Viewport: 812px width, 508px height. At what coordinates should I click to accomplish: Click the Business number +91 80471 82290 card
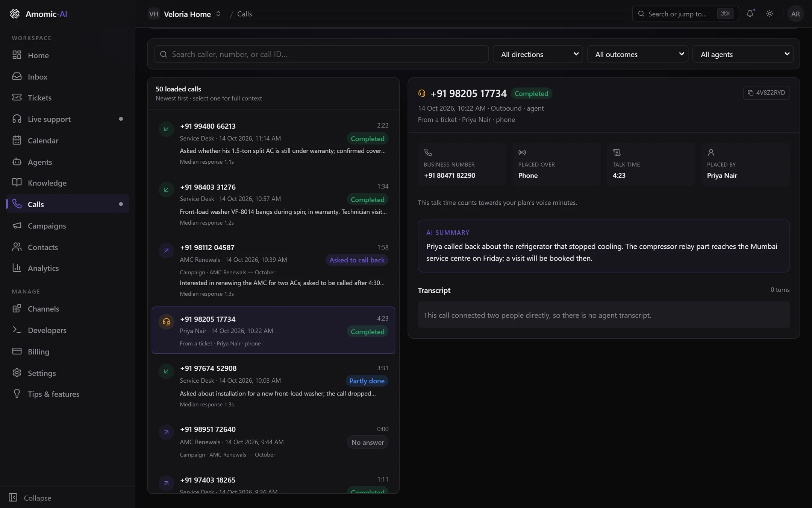click(462, 164)
